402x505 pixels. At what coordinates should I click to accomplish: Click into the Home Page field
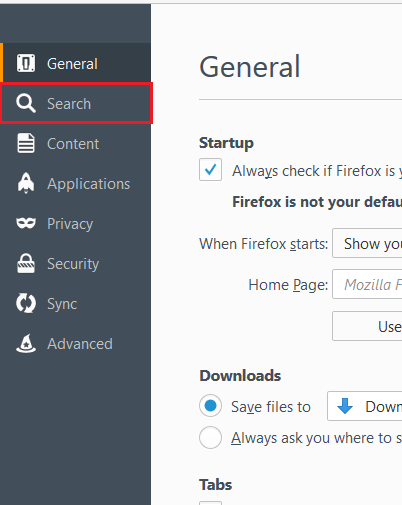coord(367,284)
